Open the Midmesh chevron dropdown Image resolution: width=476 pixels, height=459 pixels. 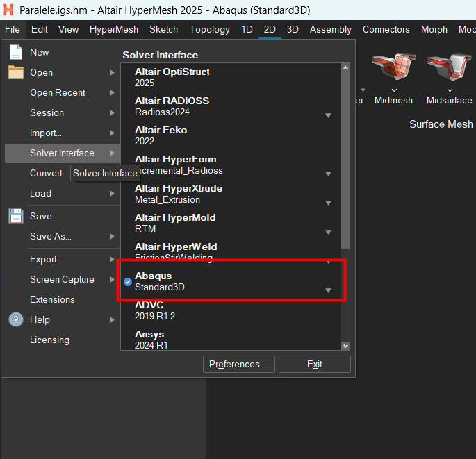pyautogui.click(x=394, y=90)
